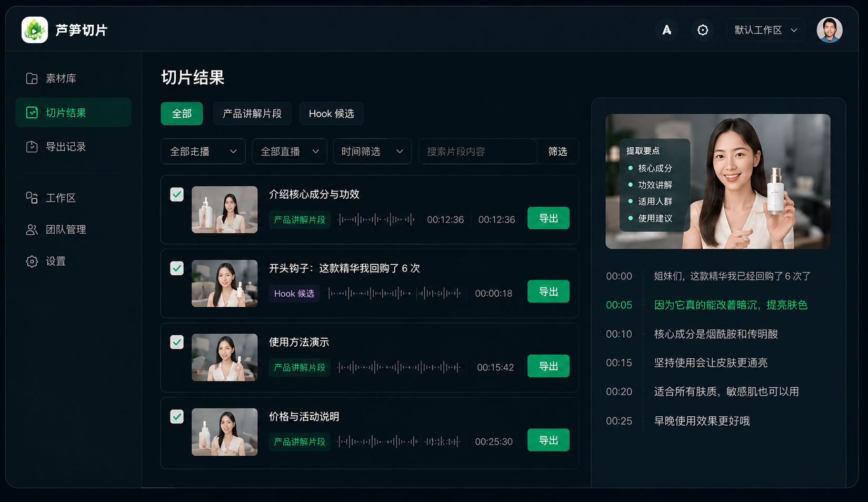Viewport: 868px width, 502px height.
Task: Click the 产品讲解片段 tag on 使用方法演示
Action: pos(300,367)
